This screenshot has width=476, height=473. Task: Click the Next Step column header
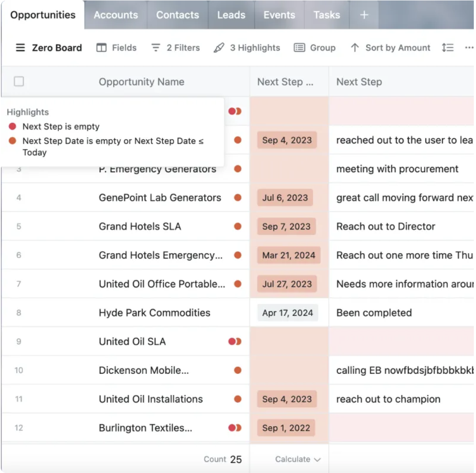(x=359, y=82)
